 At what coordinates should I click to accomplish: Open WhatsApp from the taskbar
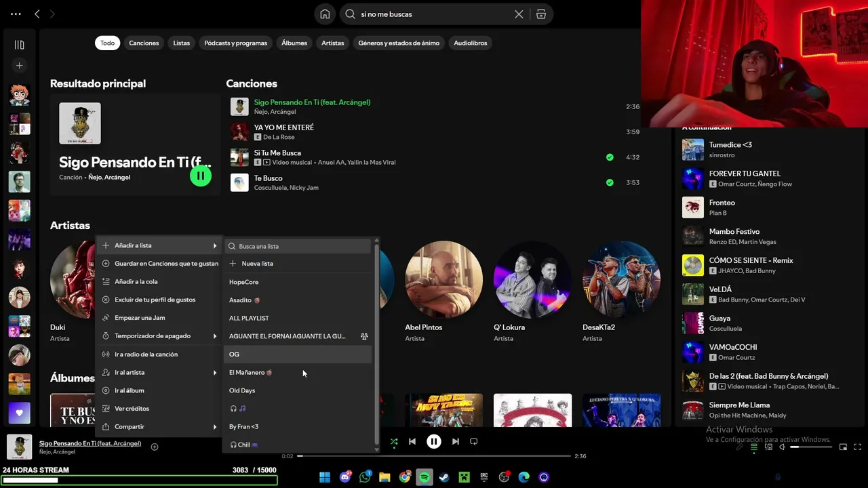click(366, 477)
